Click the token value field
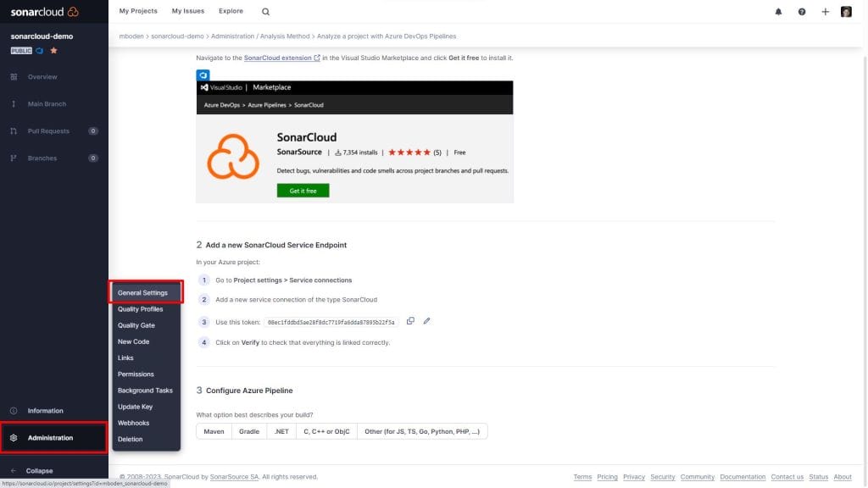The height and width of the screenshot is (488, 868). click(x=331, y=322)
